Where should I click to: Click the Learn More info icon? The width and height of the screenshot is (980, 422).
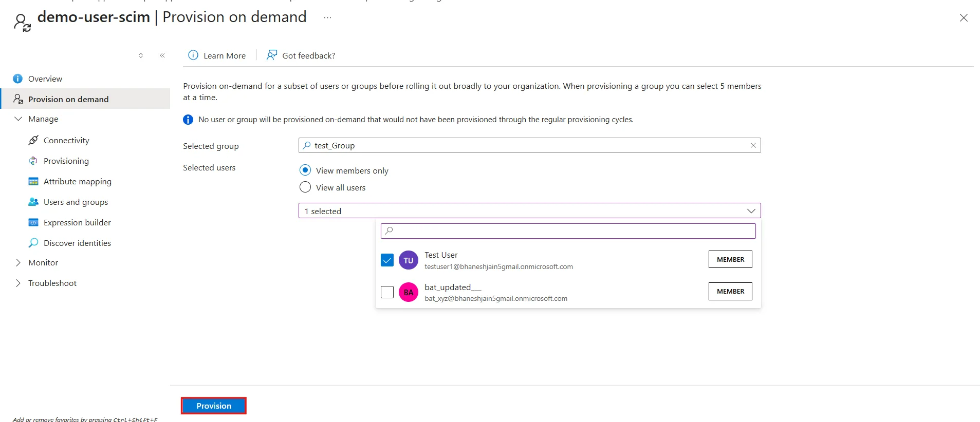click(193, 55)
